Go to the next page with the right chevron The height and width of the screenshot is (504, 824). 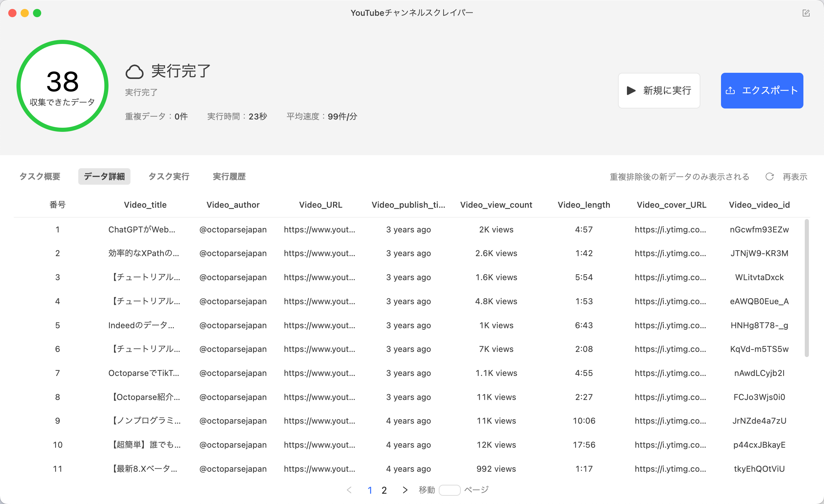tap(405, 490)
